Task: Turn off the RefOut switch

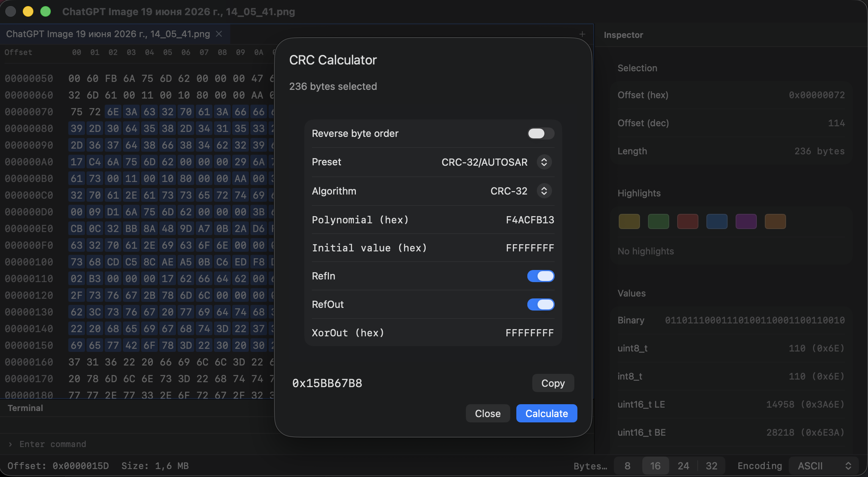Action: pos(541,304)
